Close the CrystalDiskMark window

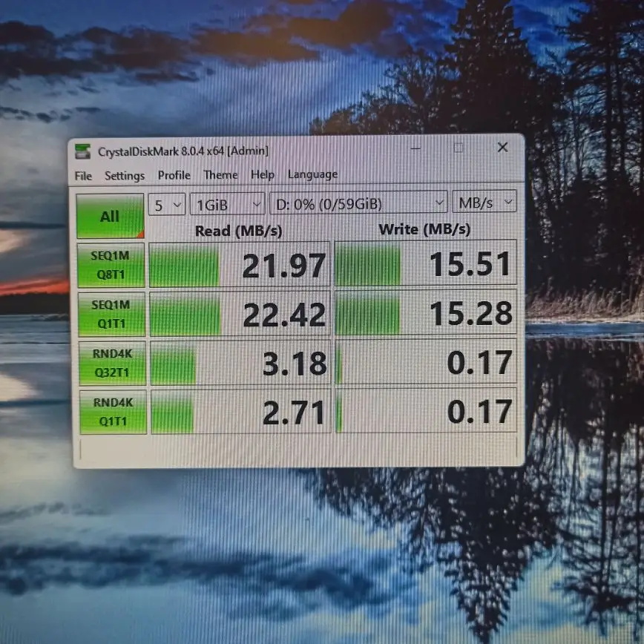[x=502, y=147]
